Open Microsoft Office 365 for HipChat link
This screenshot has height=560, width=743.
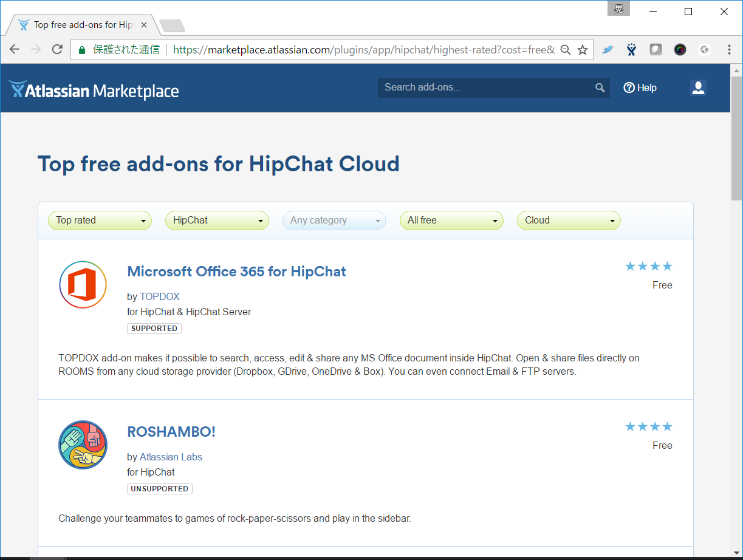(236, 271)
